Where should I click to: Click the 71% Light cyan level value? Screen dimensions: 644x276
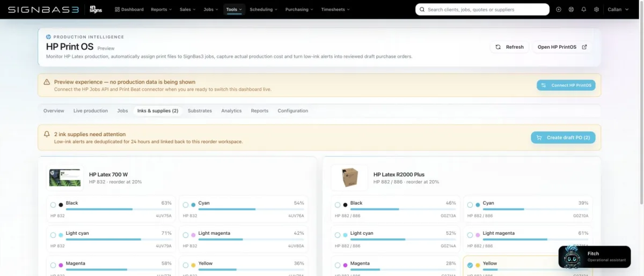pyautogui.click(x=166, y=233)
